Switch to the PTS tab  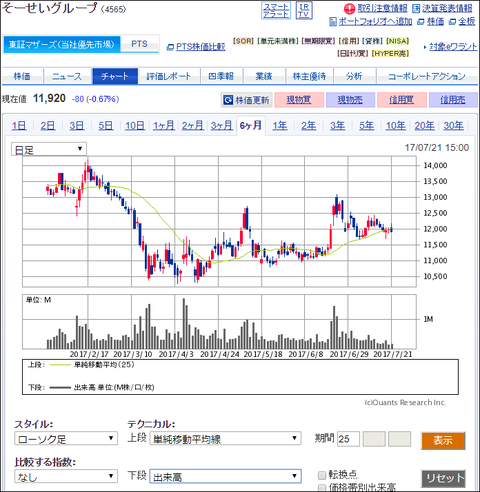click(x=139, y=44)
